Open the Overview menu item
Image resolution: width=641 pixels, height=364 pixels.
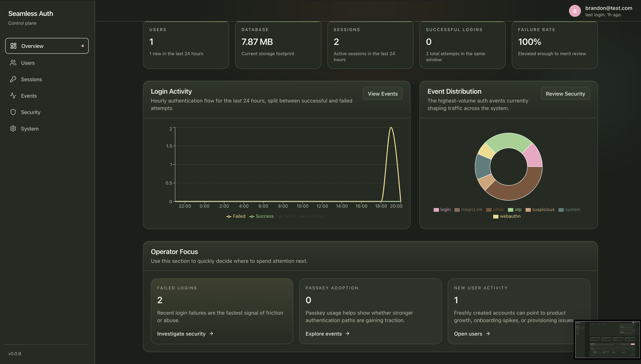[x=47, y=46]
